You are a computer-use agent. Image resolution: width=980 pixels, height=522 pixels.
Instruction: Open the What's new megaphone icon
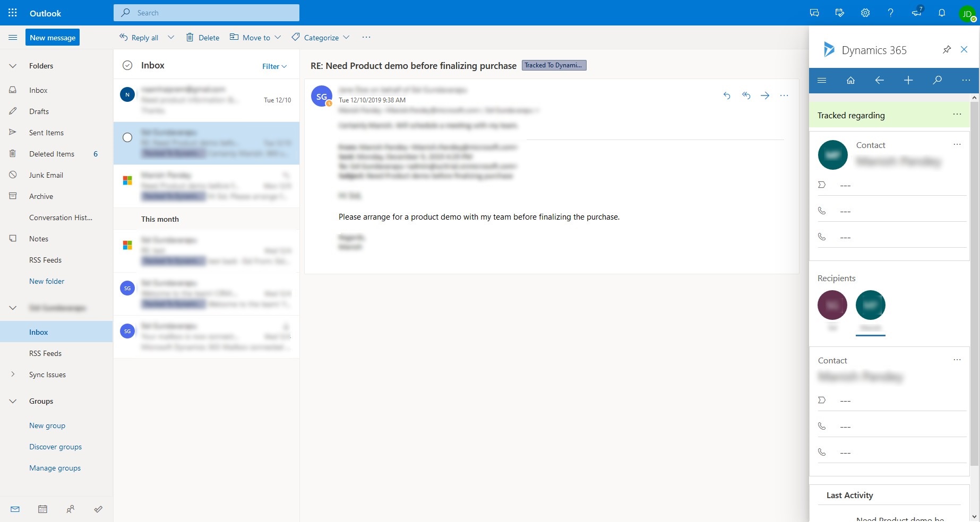[917, 12]
